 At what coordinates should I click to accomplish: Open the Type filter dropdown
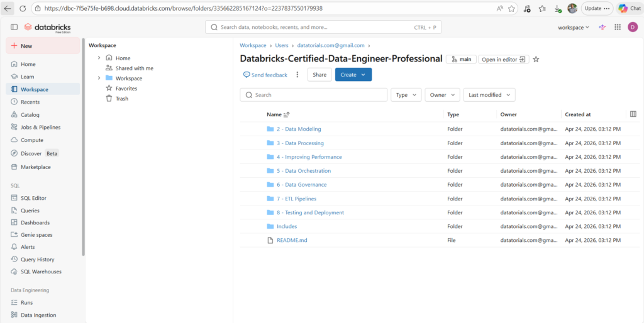click(406, 95)
